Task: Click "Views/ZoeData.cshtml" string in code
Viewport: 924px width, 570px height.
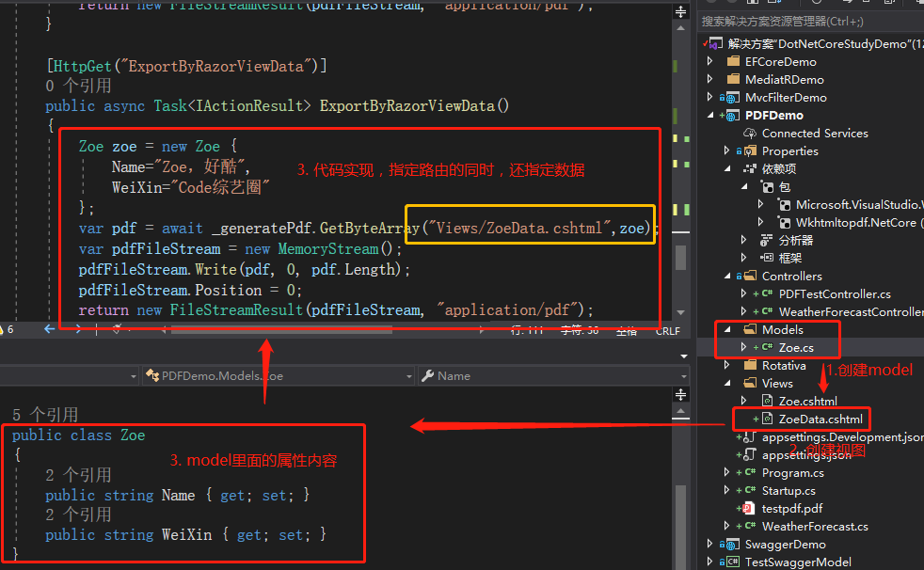Action: (x=519, y=228)
